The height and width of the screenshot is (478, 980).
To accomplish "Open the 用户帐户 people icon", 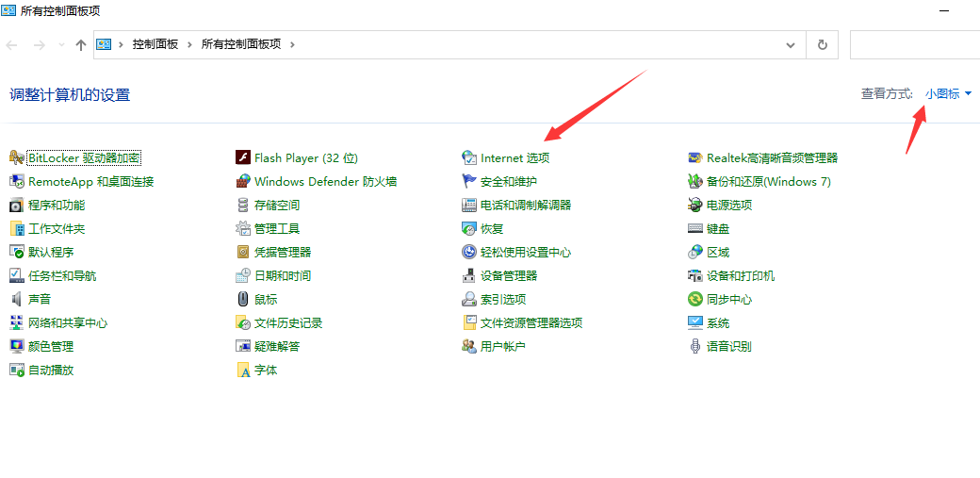I will [x=469, y=346].
